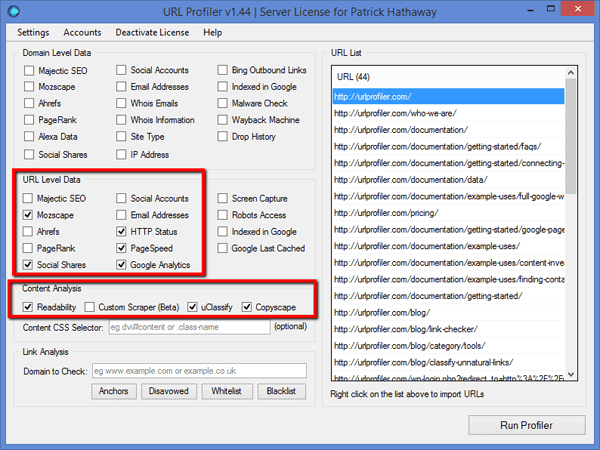Focus the Domain to Check field

199,371
